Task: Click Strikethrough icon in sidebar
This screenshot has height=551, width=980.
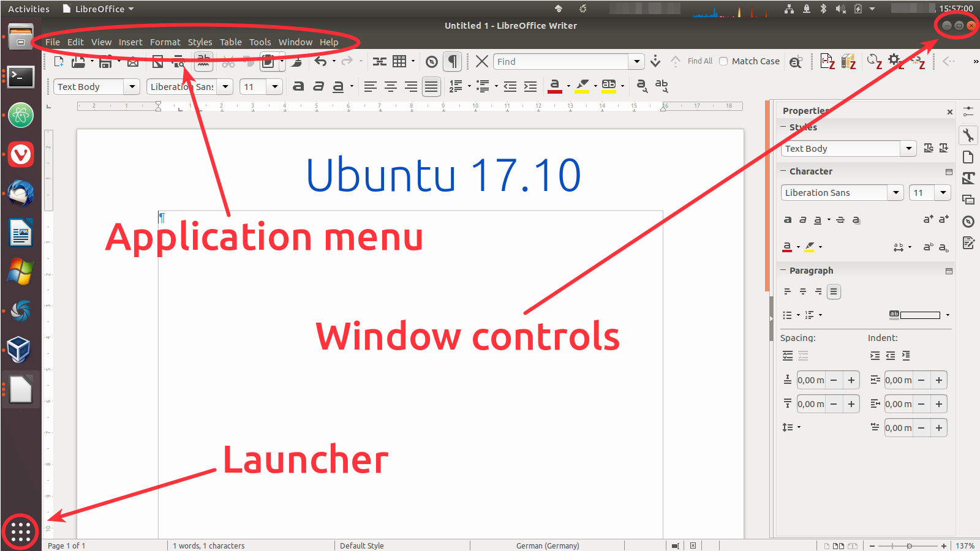Action: [840, 220]
